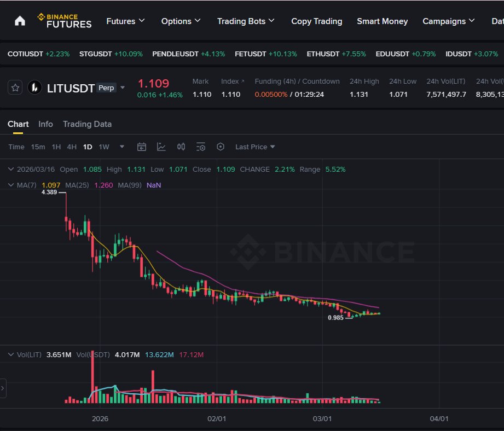Open the Options dropdown menu

(181, 21)
